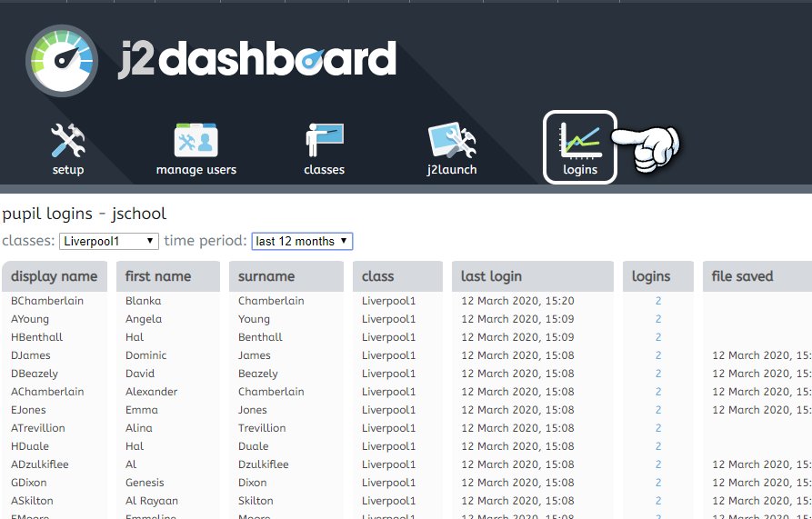Open HDuale's logins count link
The image size is (812, 519).
[658, 446]
